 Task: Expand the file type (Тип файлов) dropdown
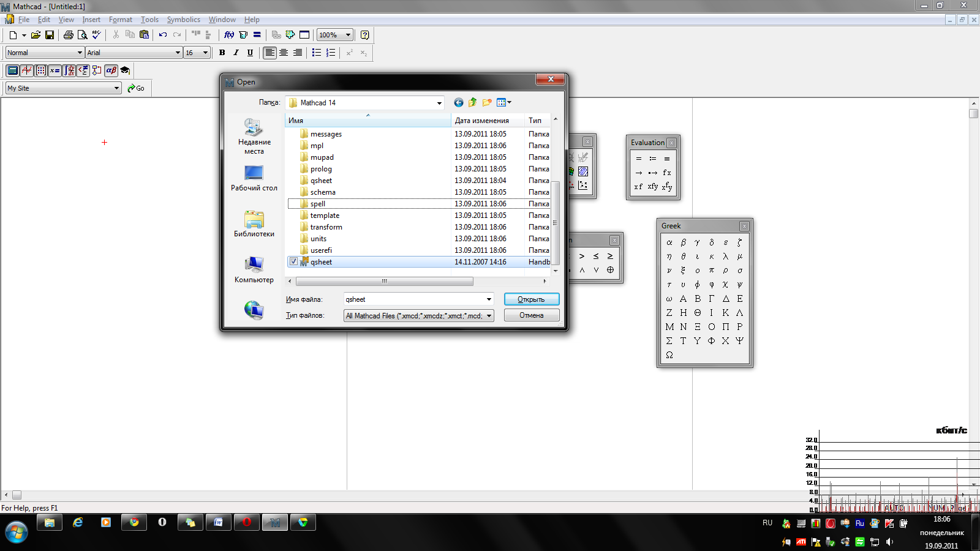tap(489, 316)
